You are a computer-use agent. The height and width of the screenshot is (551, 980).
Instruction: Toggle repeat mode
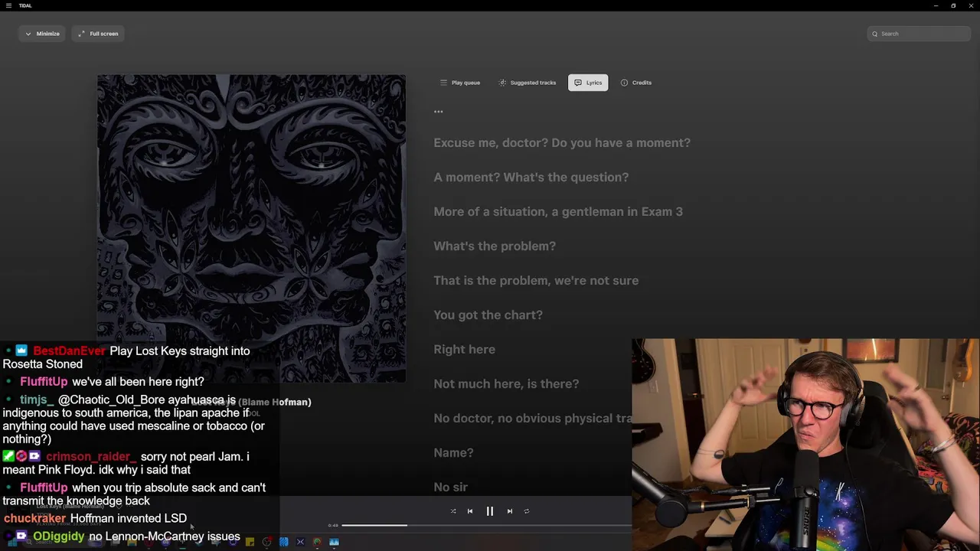pyautogui.click(x=527, y=511)
